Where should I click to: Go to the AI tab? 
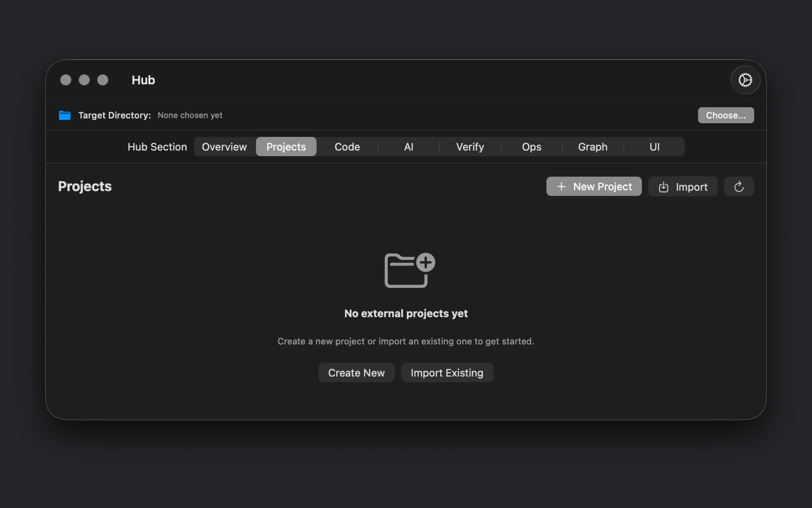409,147
